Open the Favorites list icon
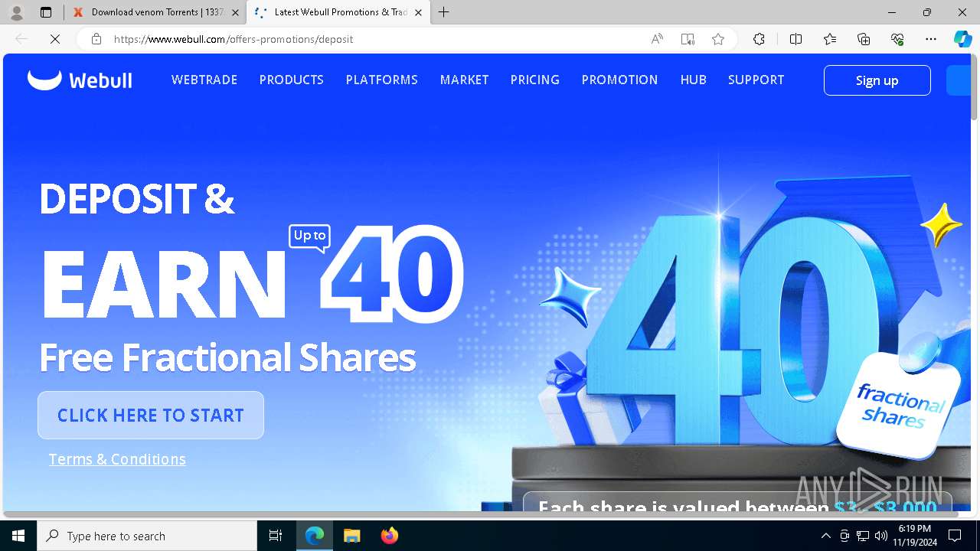 (x=830, y=39)
